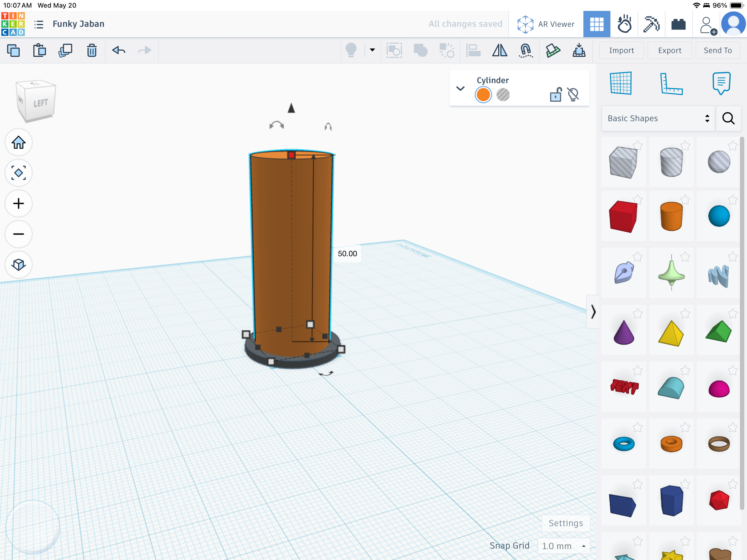
Task: Pick the striped Box hole shape
Action: (x=623, y=162)
